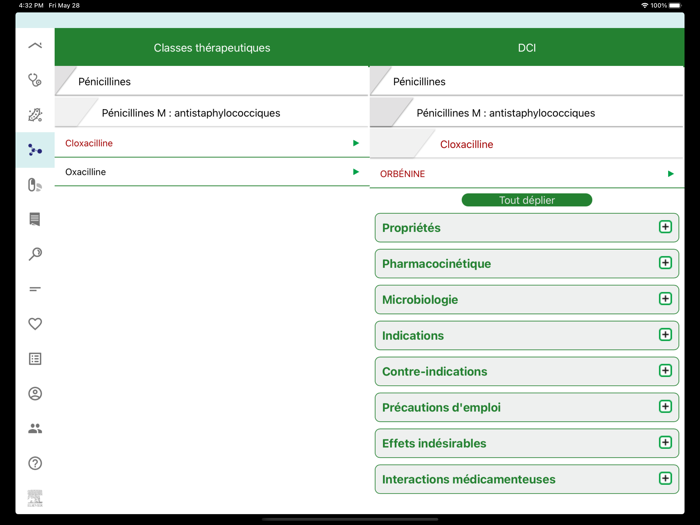The image size is (700, 525).
Task: Select Cloxacilline breadcrumb in DCI panel
Action: (x=527, y=144)
